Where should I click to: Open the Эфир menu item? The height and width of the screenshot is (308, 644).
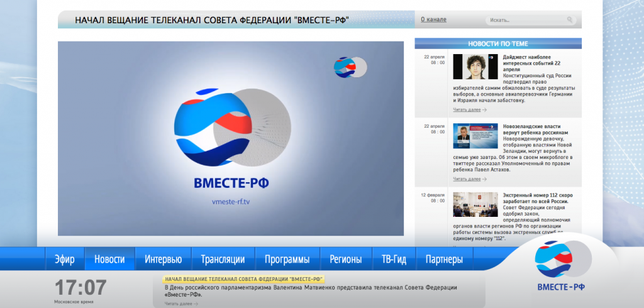[x=65, y=259]
